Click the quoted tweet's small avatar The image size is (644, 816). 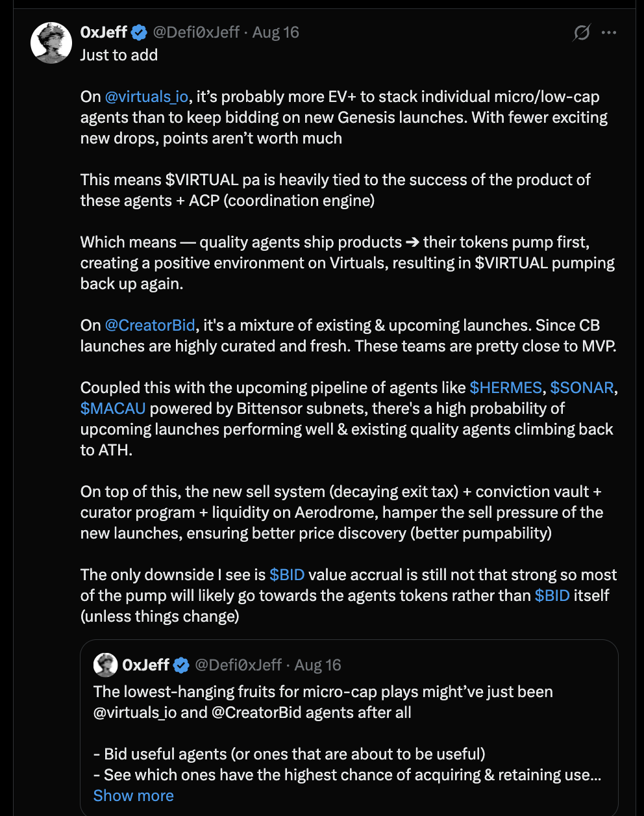(x=105, y=665)
